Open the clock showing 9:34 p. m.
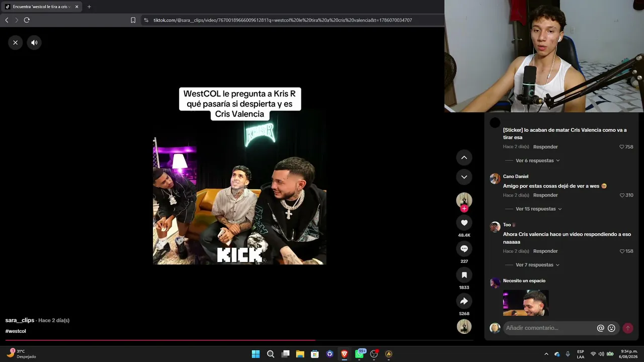Screen dimensions: 644x362 tap(629, 354)
